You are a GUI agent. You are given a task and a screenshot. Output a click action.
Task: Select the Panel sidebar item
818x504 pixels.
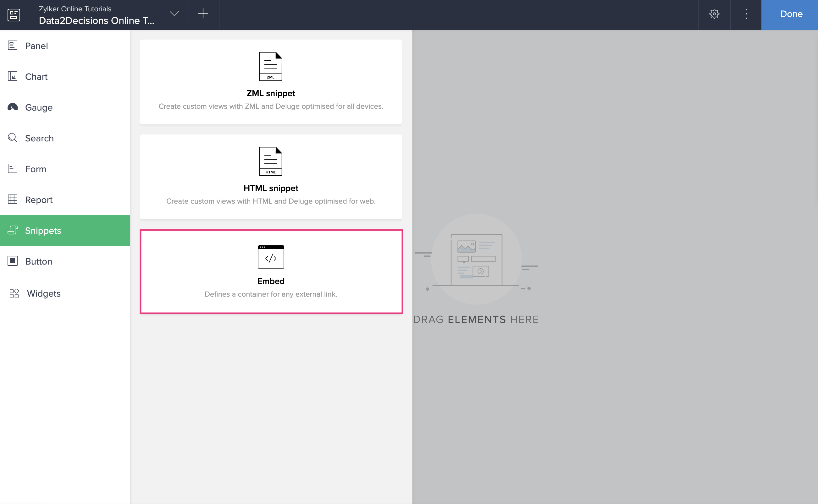coord(36,46)
